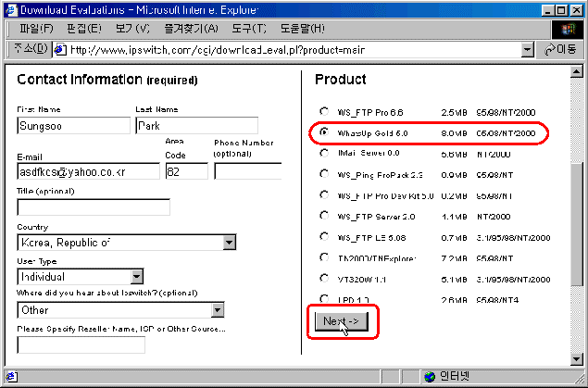The width and height of the screenshot is (588, 388).
Task: Open the User Type dropdown
Action: pyautogui.click(x=137, y=277)
